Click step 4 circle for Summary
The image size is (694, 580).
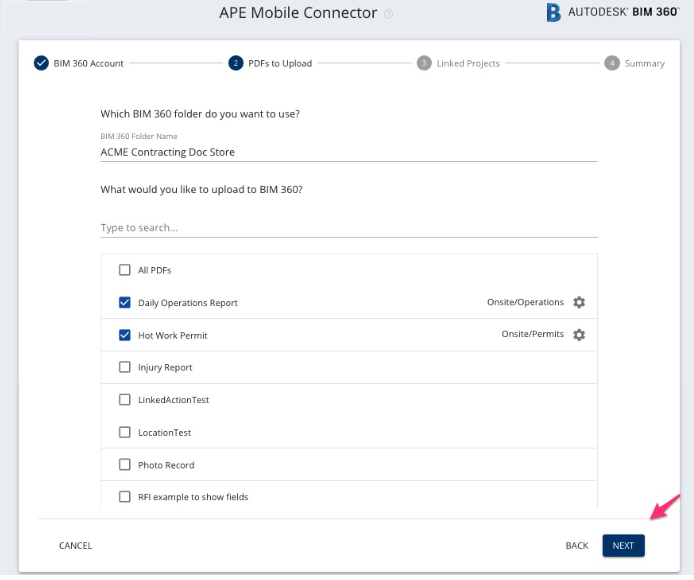click(612, 63)
